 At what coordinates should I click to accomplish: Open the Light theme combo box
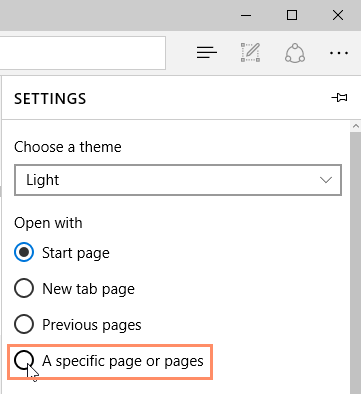pyautogui.click(x=178, y=180)
